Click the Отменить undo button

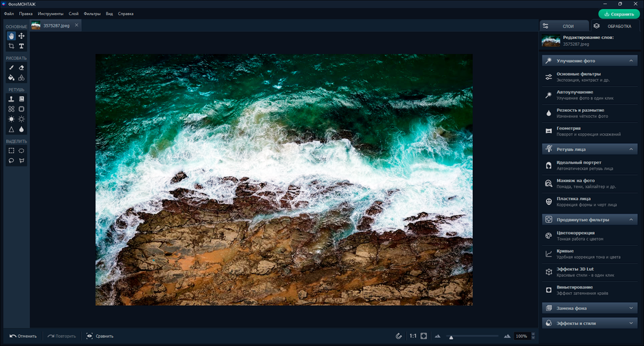[x=23, y=336]
